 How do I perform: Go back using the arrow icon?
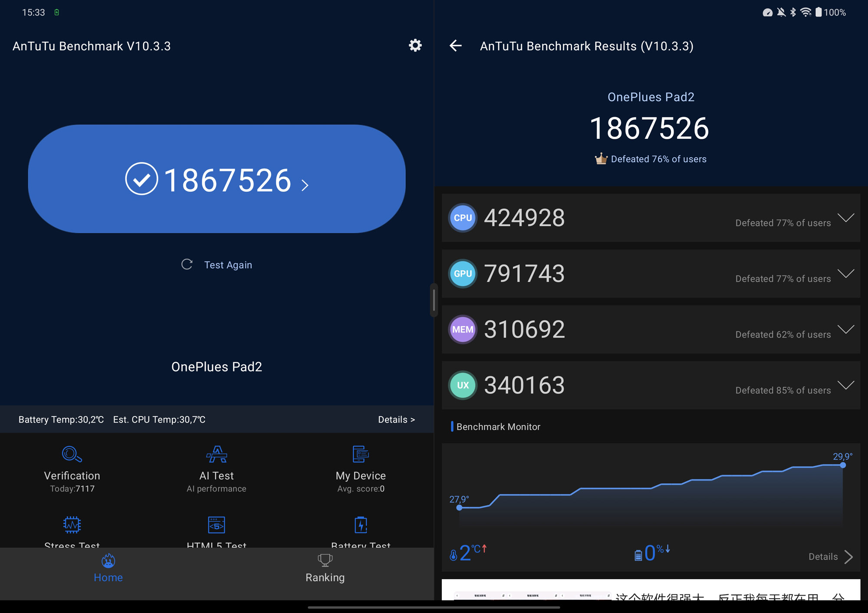tap(455, 46)
